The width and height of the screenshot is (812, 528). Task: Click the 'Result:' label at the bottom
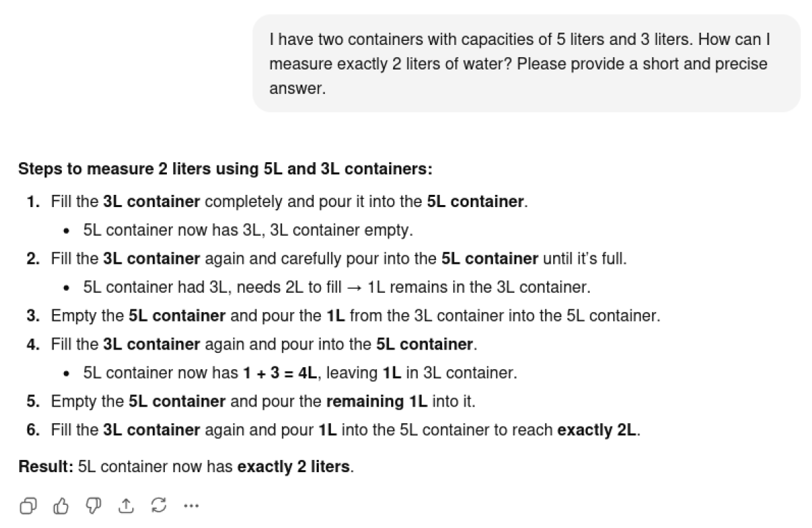(x=46, y=467)
